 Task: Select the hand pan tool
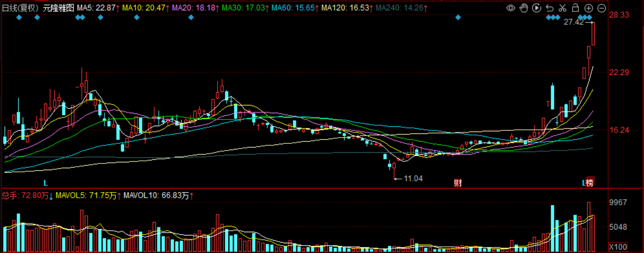point(523,8)
